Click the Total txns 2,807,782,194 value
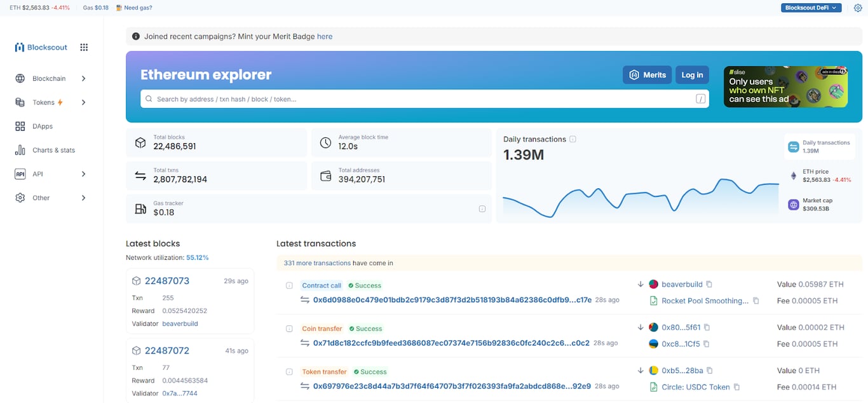 180,179
